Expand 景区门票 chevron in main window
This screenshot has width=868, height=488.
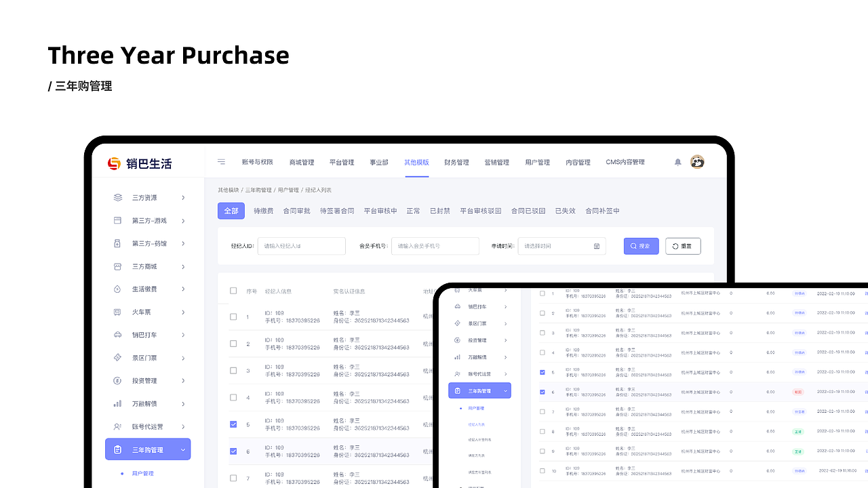click(183, 358)
